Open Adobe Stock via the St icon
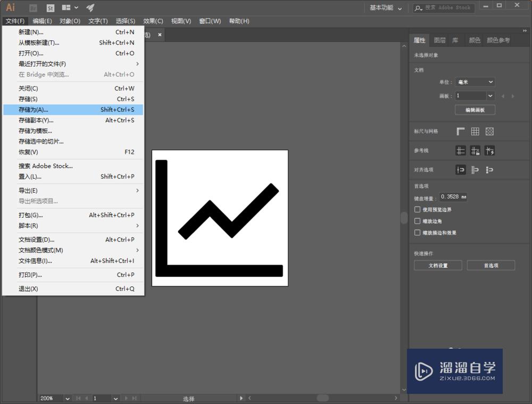532x404 pixels. point(51,7)
